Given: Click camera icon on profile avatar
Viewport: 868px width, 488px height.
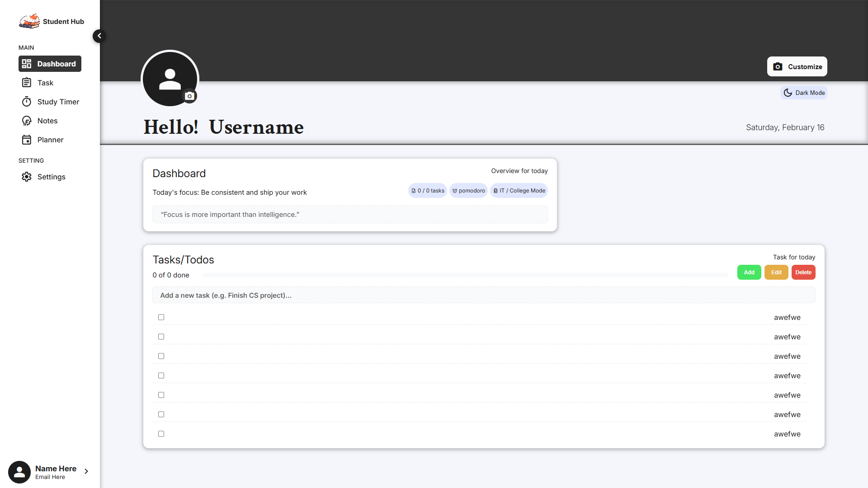Looking at the screenshot, I should click(x=189, y=96).
